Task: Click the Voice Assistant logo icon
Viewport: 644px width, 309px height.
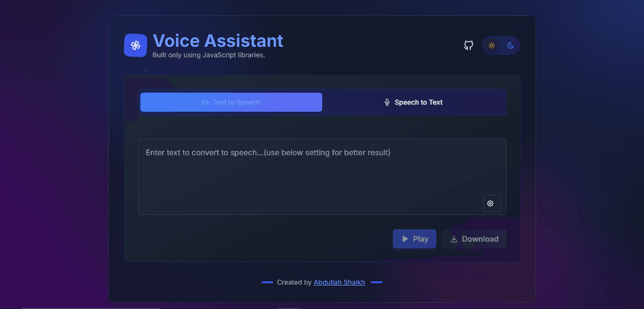Action: tap(136, 45)
